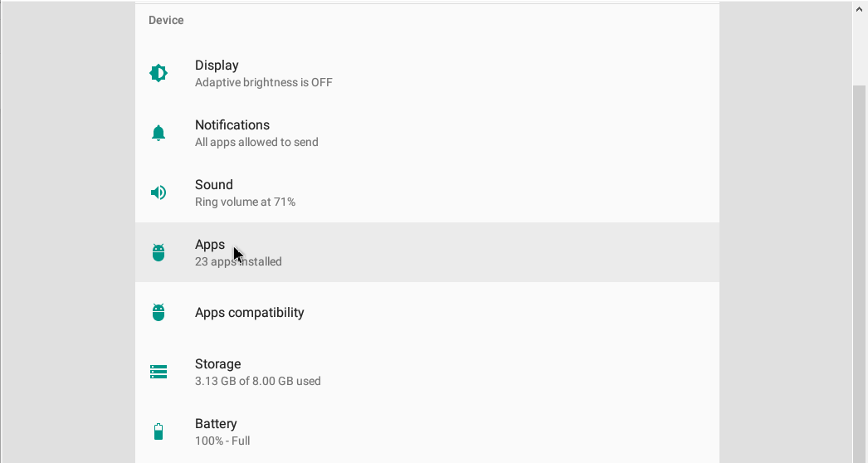Viewport: 868px width, 463px height.
Task: Click the Display brightness icon
Action: (158, 73)
